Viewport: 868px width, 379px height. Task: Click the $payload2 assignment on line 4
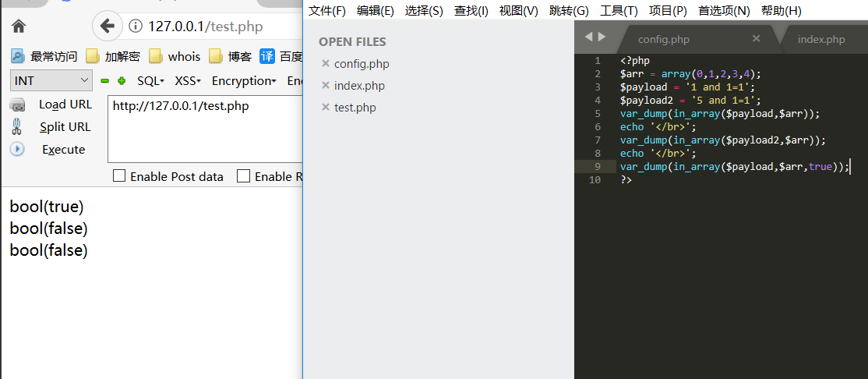691,101
